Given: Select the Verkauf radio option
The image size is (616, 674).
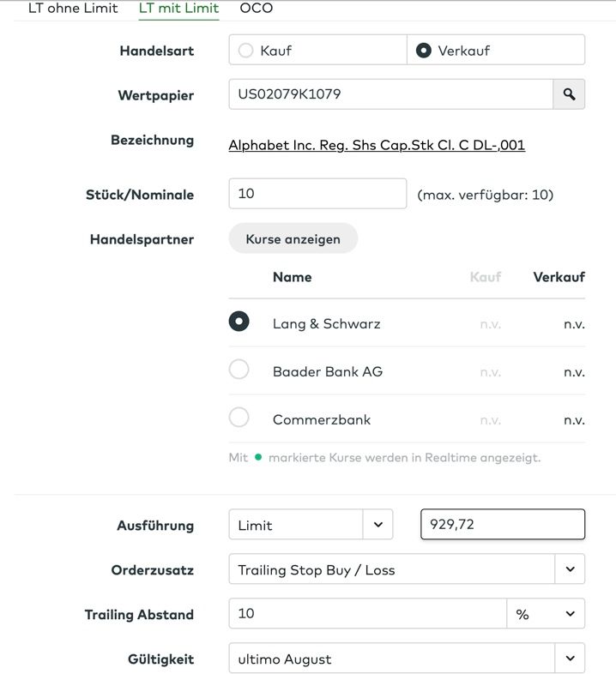Looking at the screenshot, I should (423, 51).
